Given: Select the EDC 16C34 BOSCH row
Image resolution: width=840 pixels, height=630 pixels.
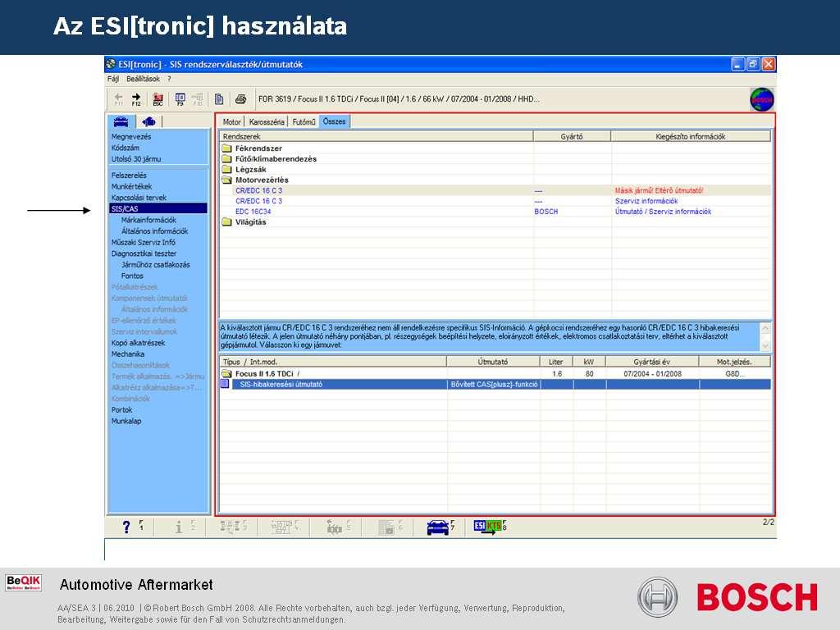Looking at the screenshot, I should pos(495,212).
